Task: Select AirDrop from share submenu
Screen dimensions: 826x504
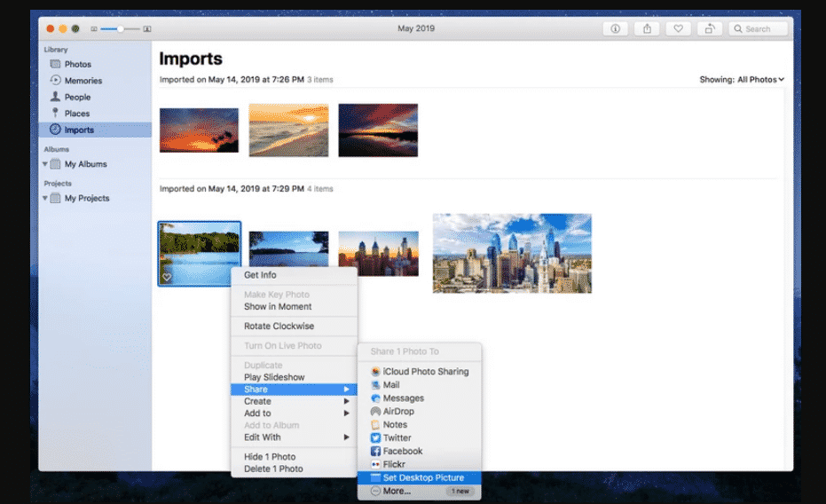Action: tap(398, 412)
